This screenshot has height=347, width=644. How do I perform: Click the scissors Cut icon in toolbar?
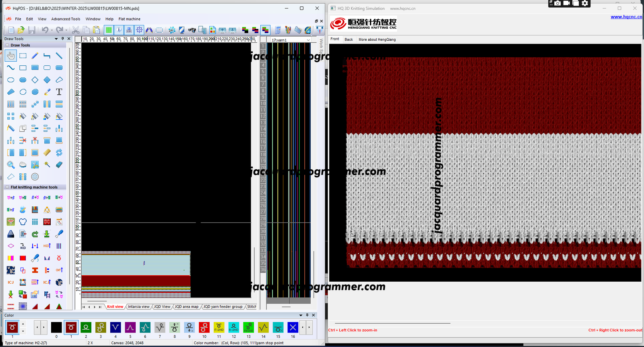tap(76, 30)
